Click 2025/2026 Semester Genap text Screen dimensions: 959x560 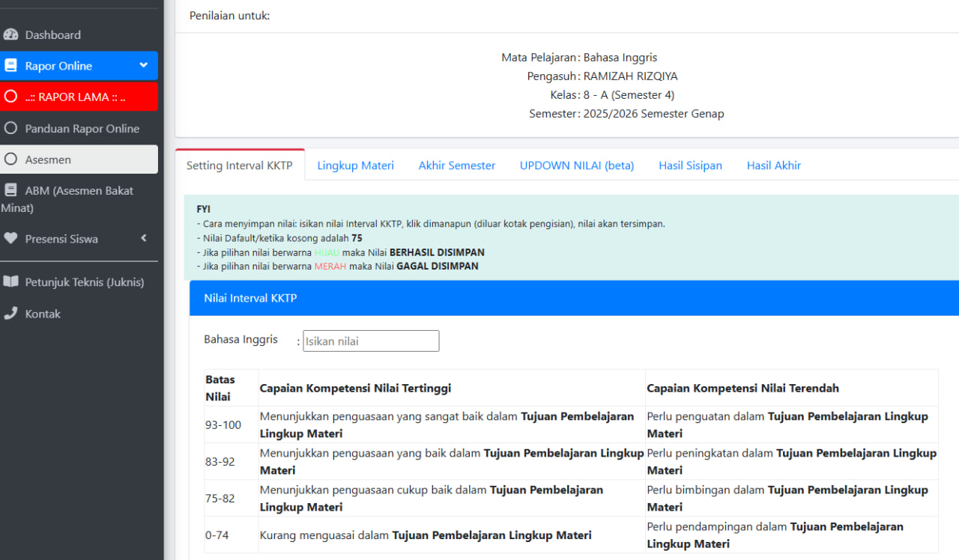click(654, 114)
